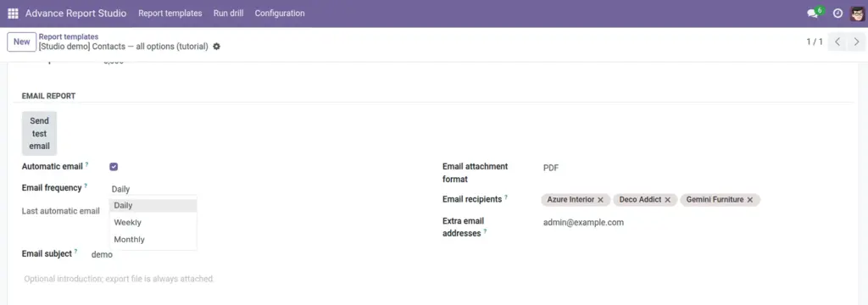
Task: Select Weekly from frequency list
Action: pos(153,223)
